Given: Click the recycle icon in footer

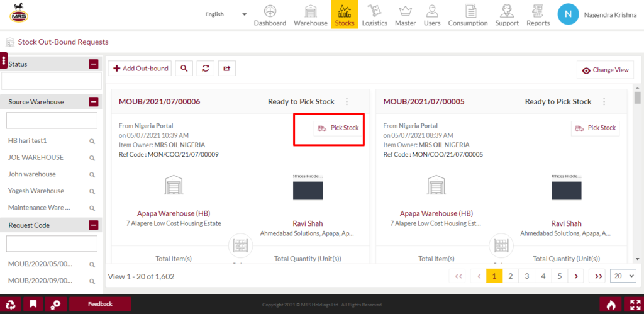Looking at the screenshot, I should [10, 305].
